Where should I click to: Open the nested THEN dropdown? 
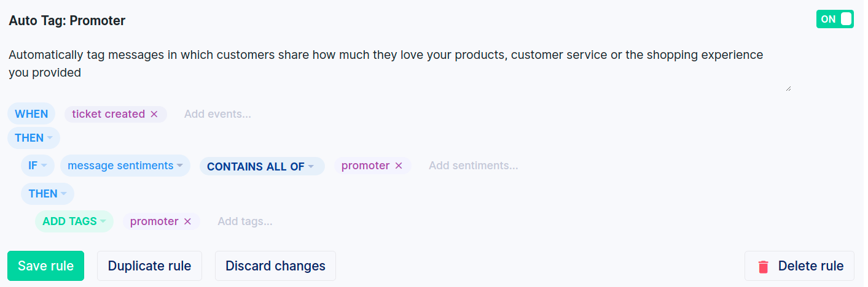[47, 194]
